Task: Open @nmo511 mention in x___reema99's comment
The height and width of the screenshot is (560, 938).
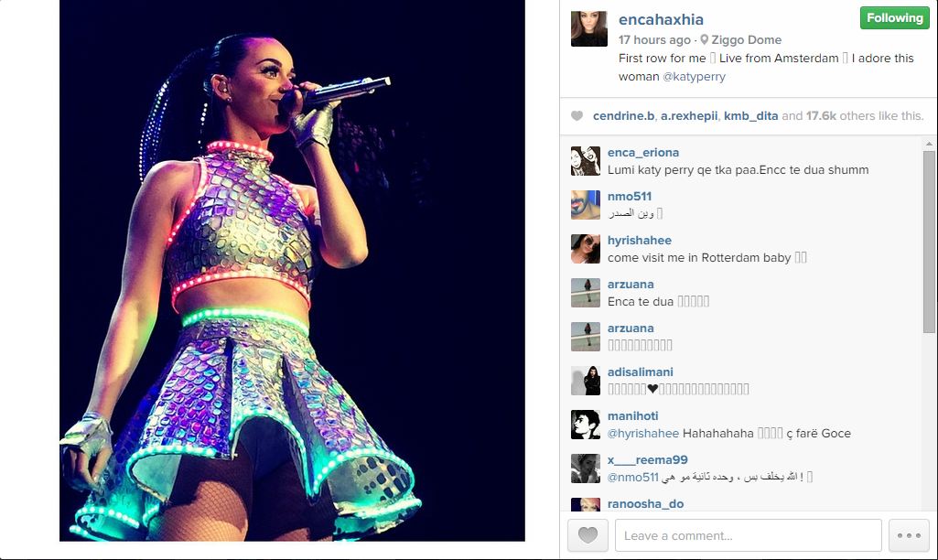Action: tap(632, 477)
